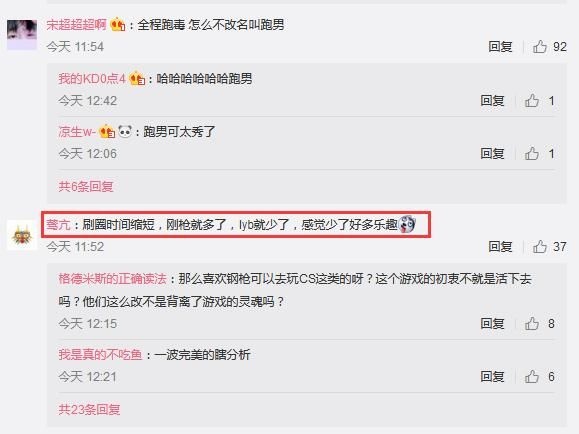This screenshot has width=579, height=434.
Task: Click thumbs-up on 我的KD0点4's reply
Action: point(532,100)
